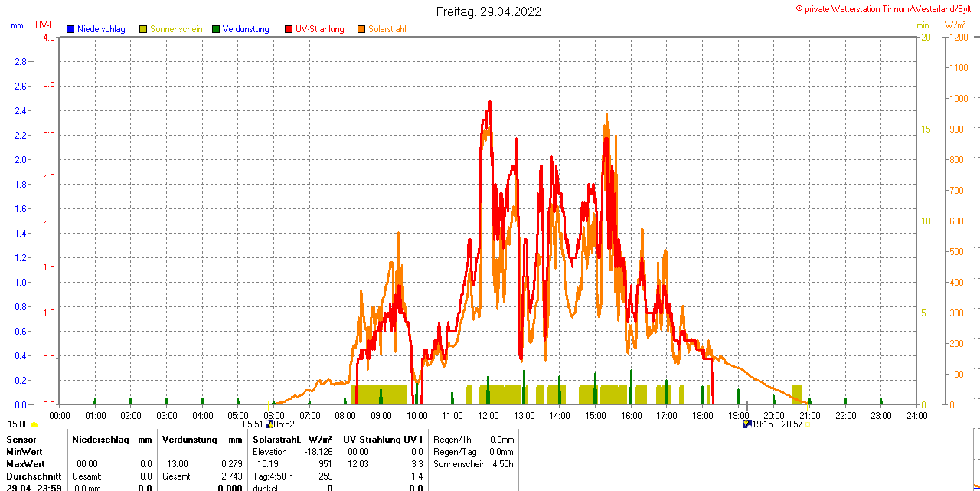
Task: Click the Sonnenschein legend text
Action: 176,29
